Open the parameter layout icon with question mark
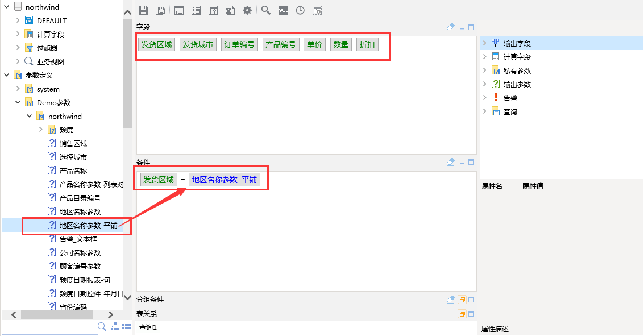The width and height of the screenshot is (644, 336). click(x=213, y=10)
